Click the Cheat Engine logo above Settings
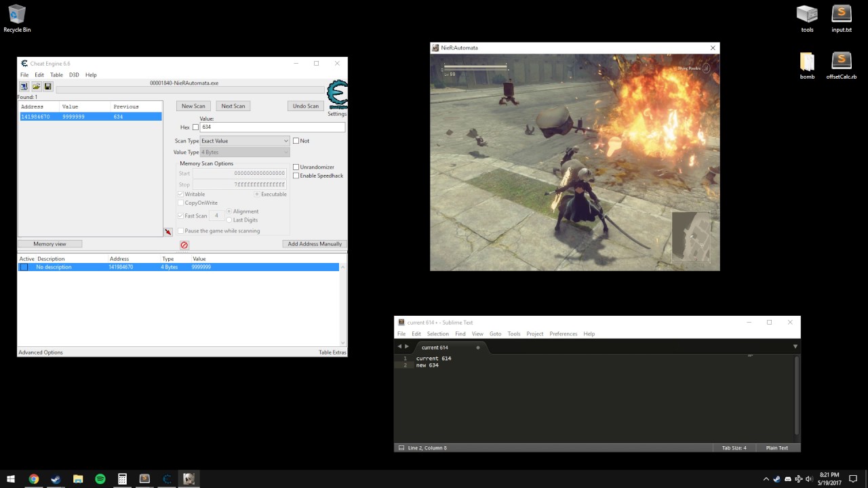Screen dimensions: 868x488 point(337,95)
